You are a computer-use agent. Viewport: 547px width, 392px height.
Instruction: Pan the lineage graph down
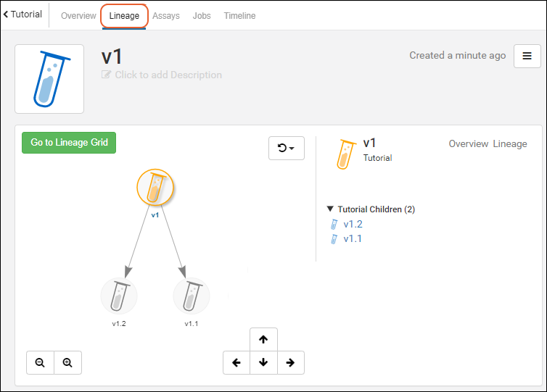click(263, 362)
